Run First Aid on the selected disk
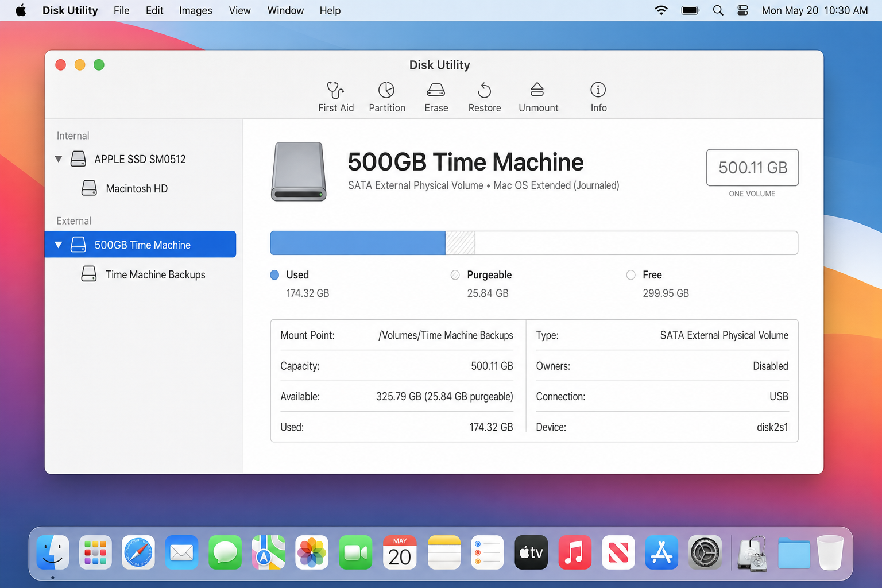The height and width of the screenshot is (588, 882). click(x=336, y=97)
